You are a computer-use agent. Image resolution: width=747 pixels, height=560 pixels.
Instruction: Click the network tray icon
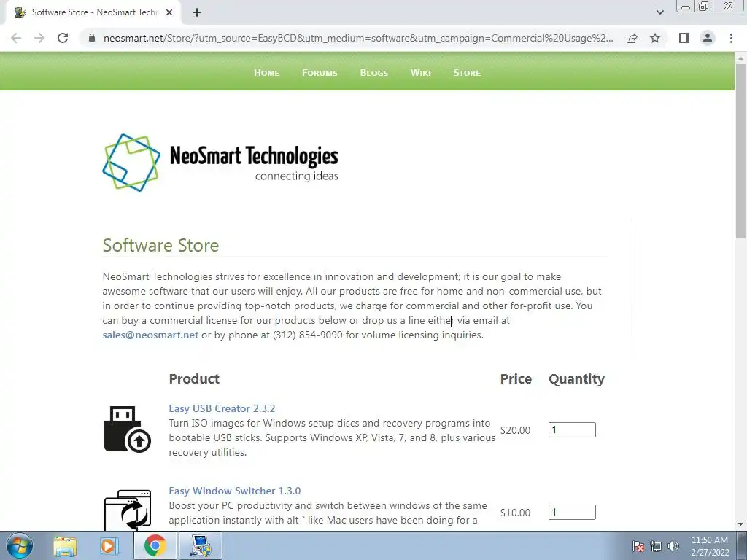(656, 546)
